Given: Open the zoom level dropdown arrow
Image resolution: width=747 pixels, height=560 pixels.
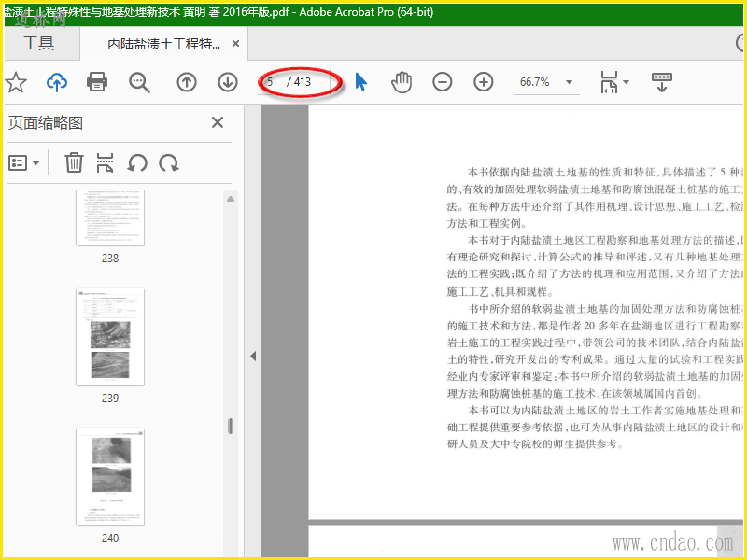Looking at the screenshot, I should click(569, 82).
